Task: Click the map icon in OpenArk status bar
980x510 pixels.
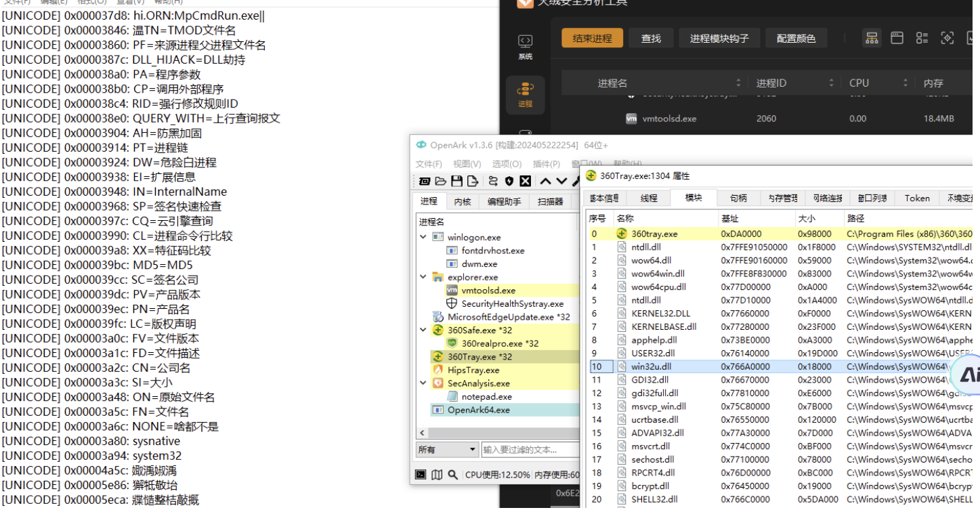Action: coord(437,475)
